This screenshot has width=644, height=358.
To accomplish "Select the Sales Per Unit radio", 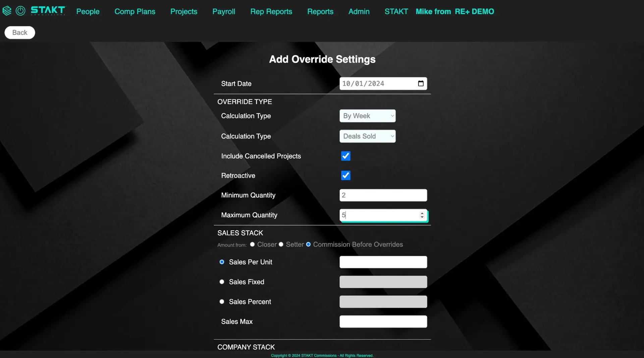I will (x=222, y=262).
